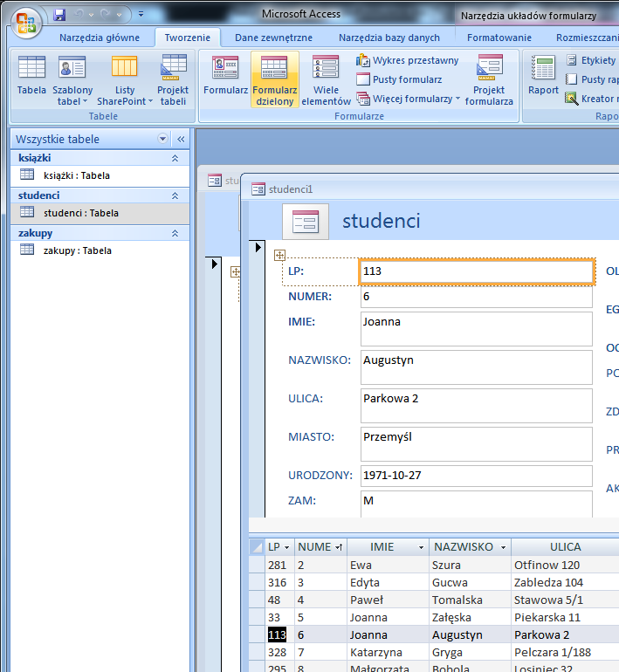
Task: Open NAZWISKO column filter dropdown
Action: (503, 547)
